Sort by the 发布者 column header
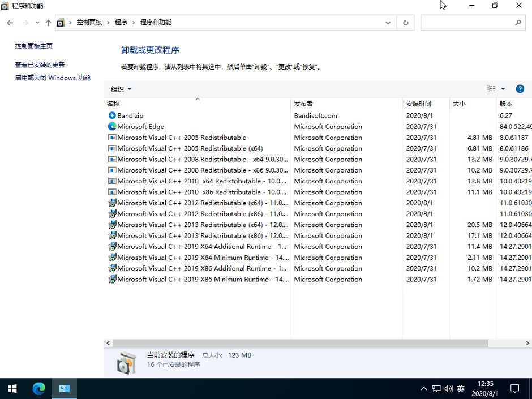The image size is (532, 399). pyautogui.click(x=347, y=104)
